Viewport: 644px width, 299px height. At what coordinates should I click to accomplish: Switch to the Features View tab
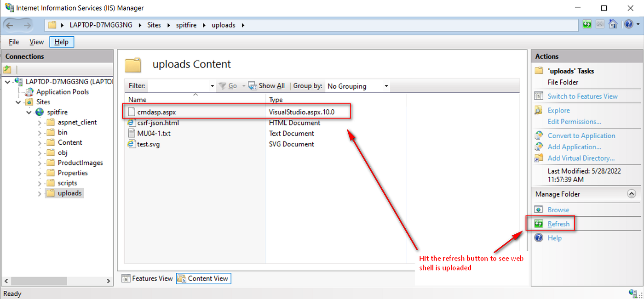(147, 278)
